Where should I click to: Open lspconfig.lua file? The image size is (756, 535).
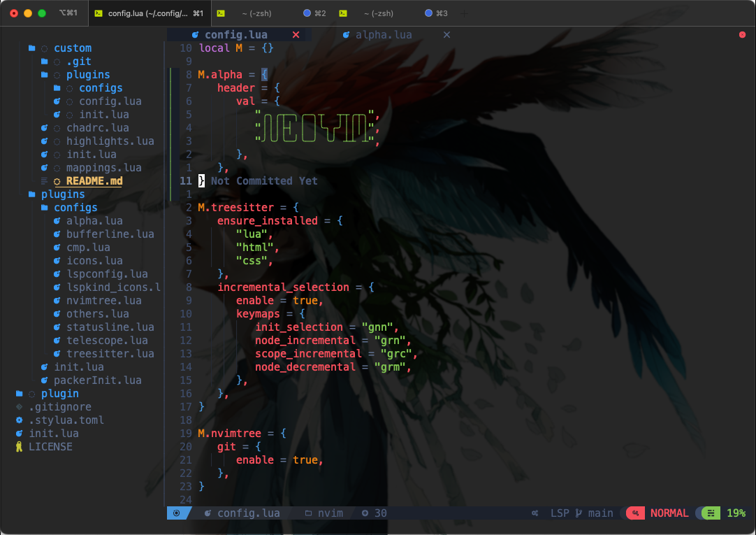107,274
